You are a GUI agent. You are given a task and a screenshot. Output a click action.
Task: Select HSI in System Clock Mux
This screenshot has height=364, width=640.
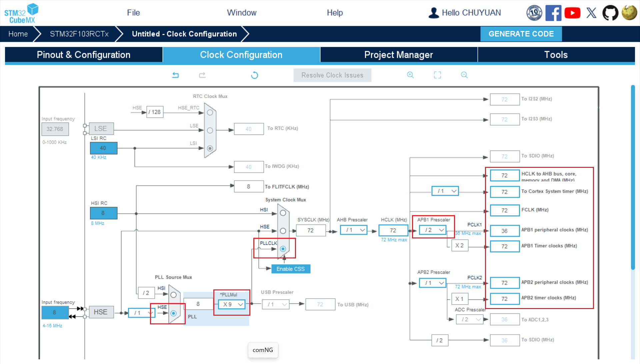pyautogui.click(x=283, y=213)
